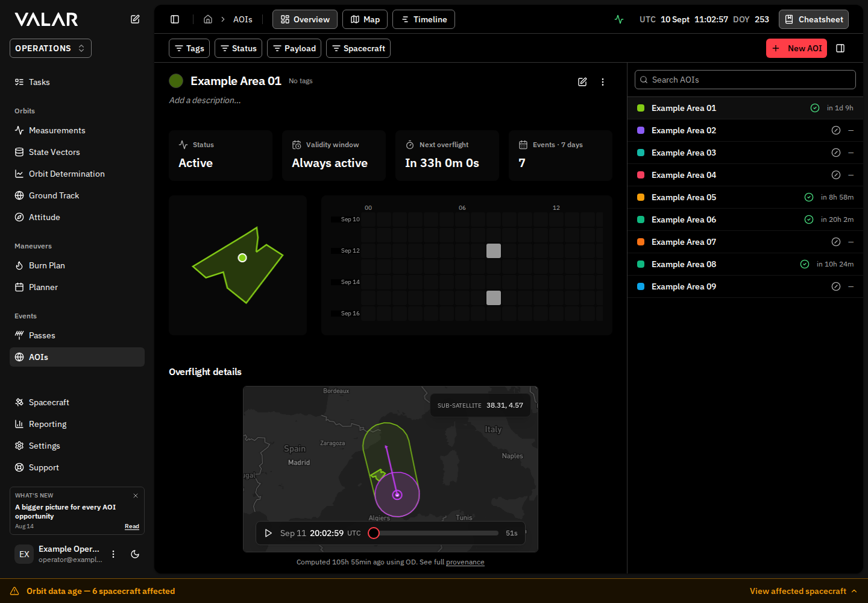868x603 pixels.
Task: Open Measurements in Orbits section
Action: [x=77, y=130]
